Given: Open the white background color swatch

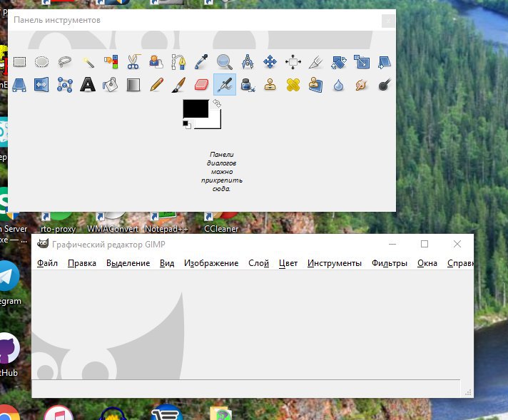Looking at the screenshot, I should [x=214, y=123].
